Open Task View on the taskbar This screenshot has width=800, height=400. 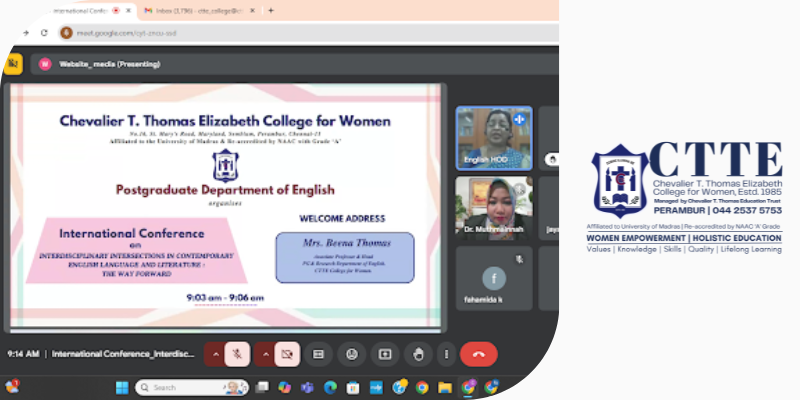click(262, 387)
